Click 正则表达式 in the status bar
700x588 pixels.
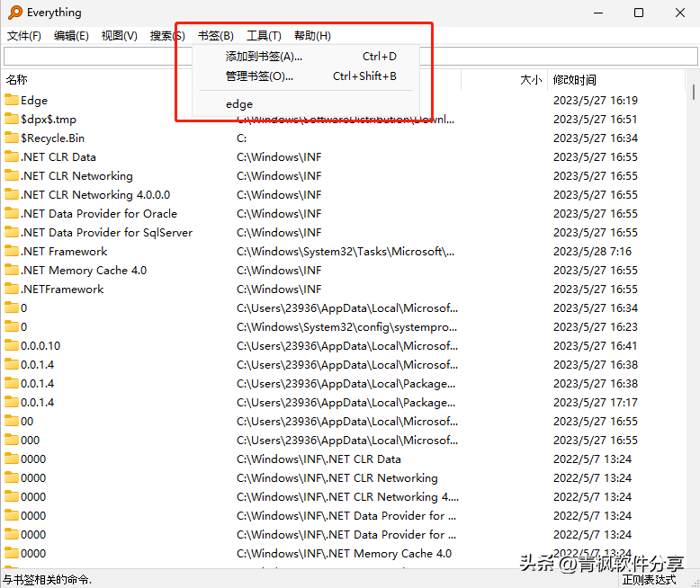click(x=649, y=580)
